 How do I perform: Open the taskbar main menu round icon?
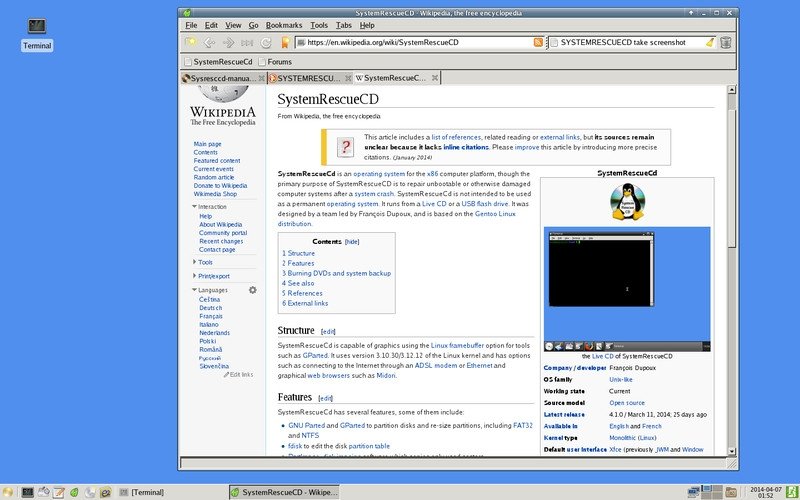(8, 492)
